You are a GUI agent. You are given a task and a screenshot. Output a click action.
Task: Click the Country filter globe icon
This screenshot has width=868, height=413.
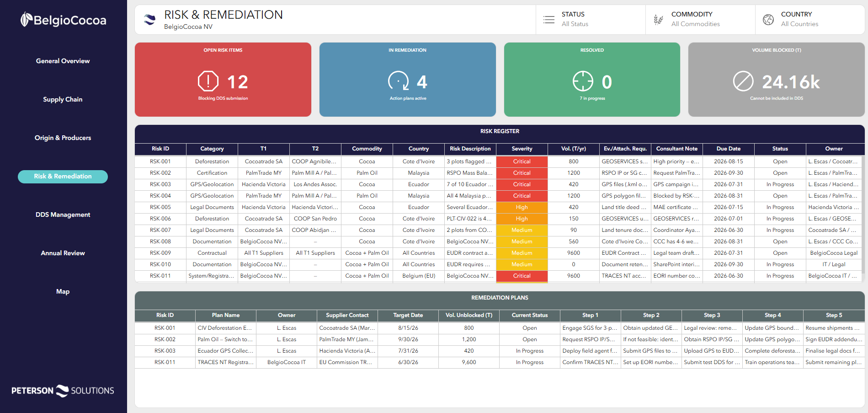click(x=768, y=20)
